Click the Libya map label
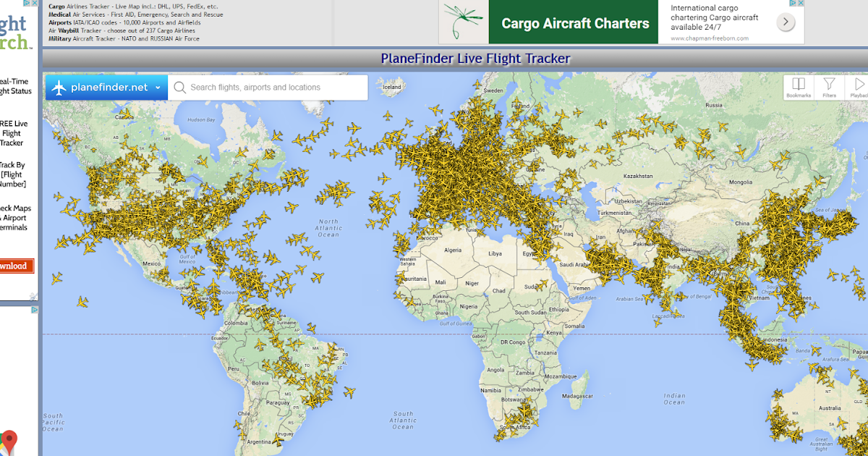This screenshot has width=868, height=456. click(x=495, y=254)
